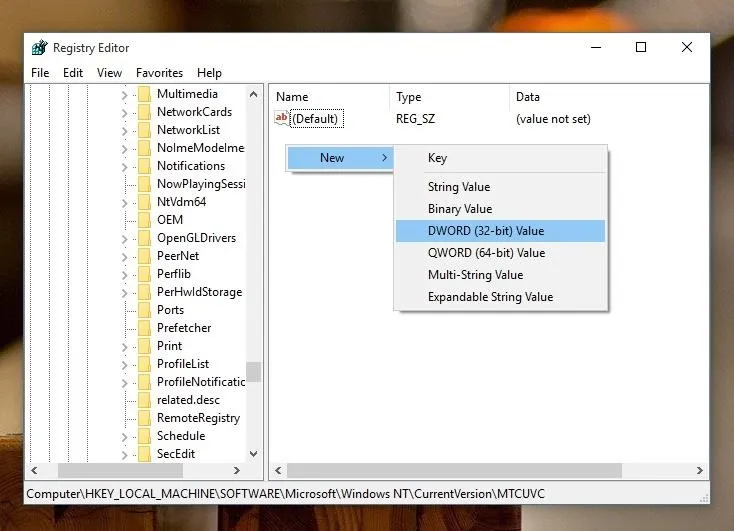Click the (value not set) data cell

[x=553, y=119]
